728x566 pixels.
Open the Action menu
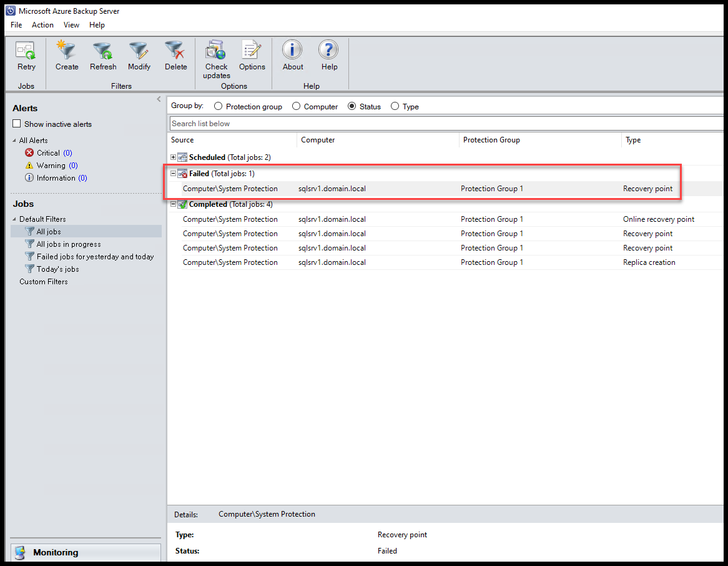pos(42,25)
